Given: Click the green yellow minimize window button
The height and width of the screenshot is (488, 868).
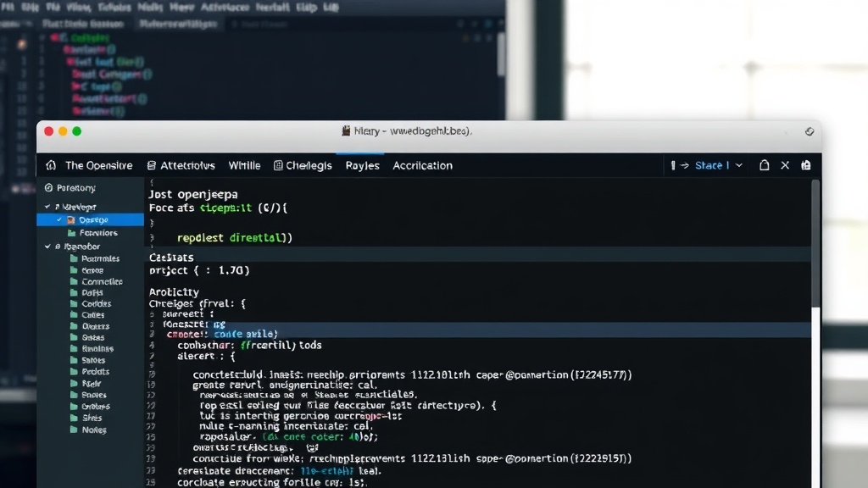Looking at the screenshot, I should pos(63,131).
